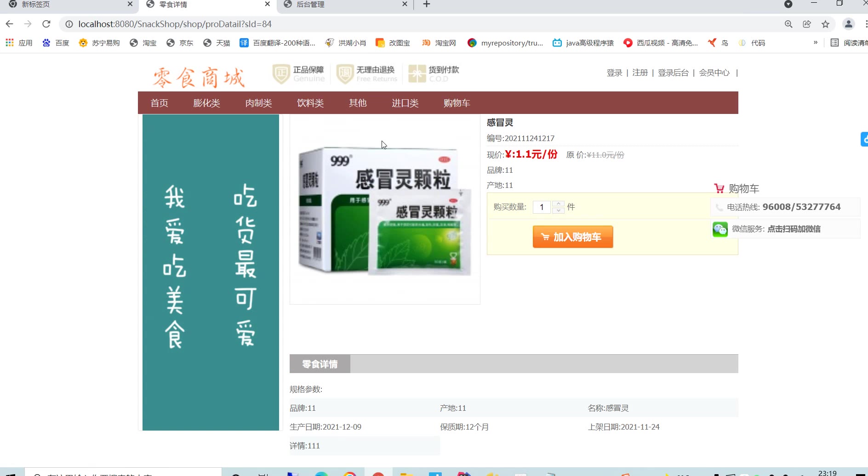
Task: Click the site info icon in address bar
Action: [x=69, y=24]
